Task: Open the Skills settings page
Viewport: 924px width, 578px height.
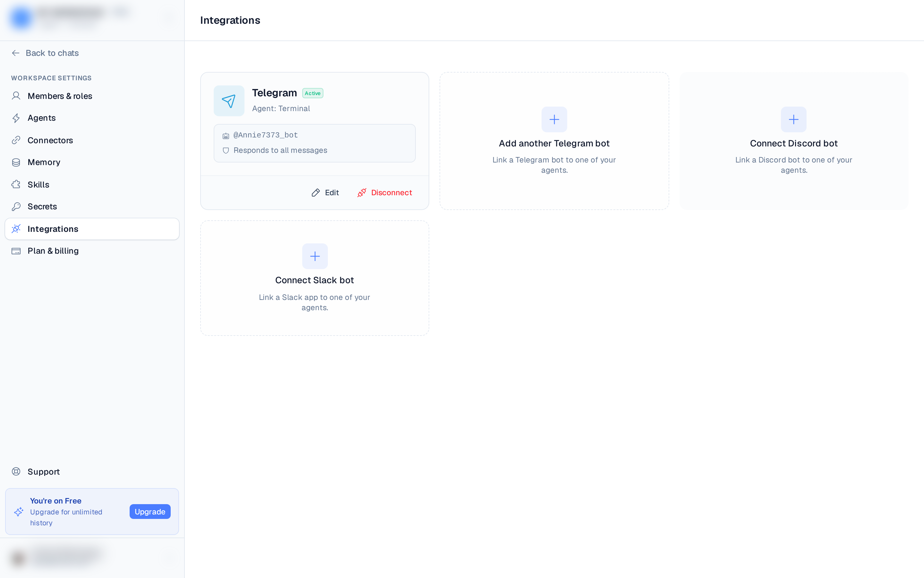Action: [92, 185]
